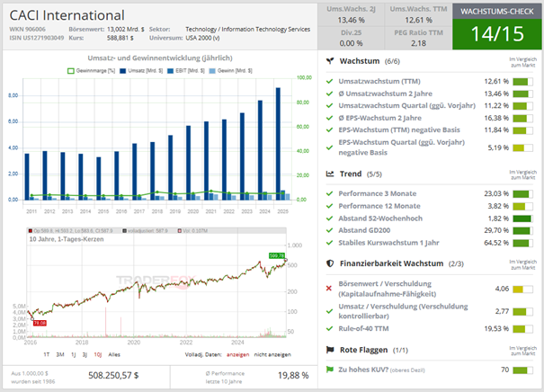
Task: Click the Finanzierbarkeit shield icon
Action: tap(330, 263)
